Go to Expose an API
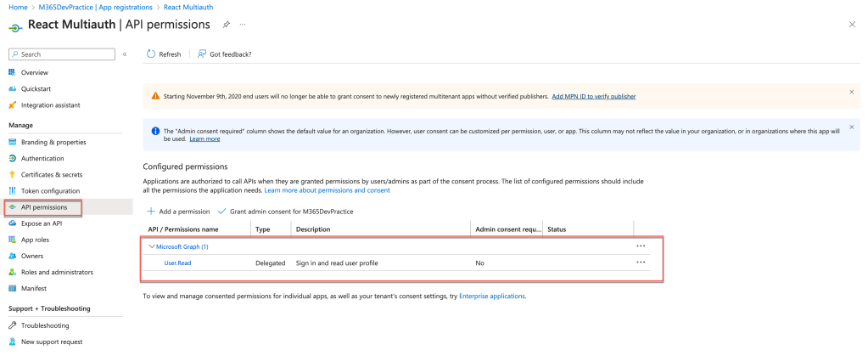The width and height of the screenshot is (868, 356). point(42,223)
